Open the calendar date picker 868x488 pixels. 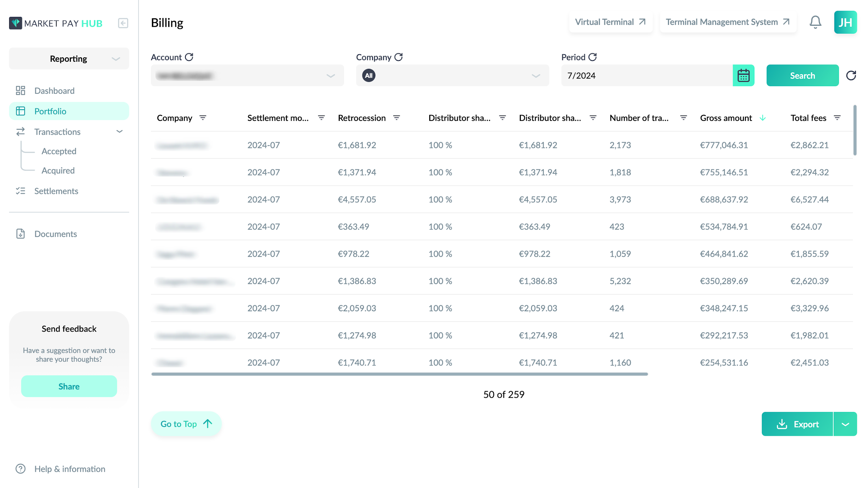tap(743, 75)
